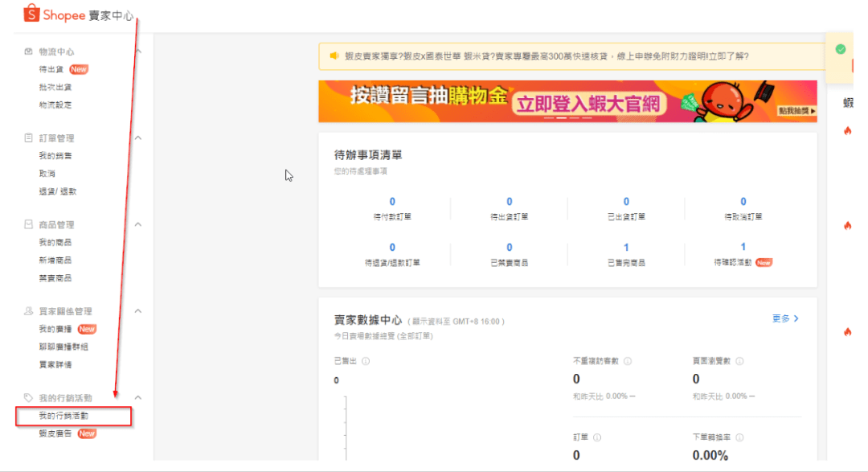Click the 已禁賣商品 count

pos(510,248)
